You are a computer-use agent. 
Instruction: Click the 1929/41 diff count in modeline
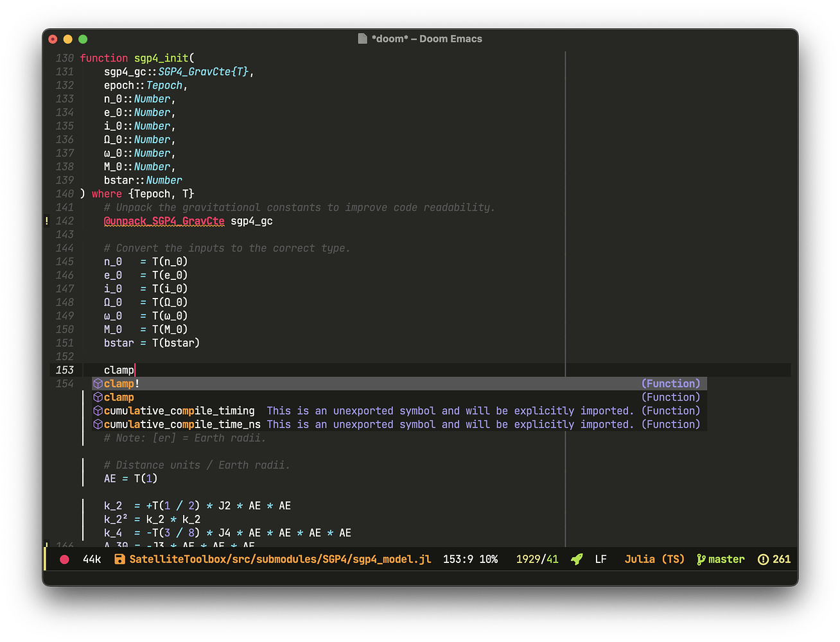[537, 559]
